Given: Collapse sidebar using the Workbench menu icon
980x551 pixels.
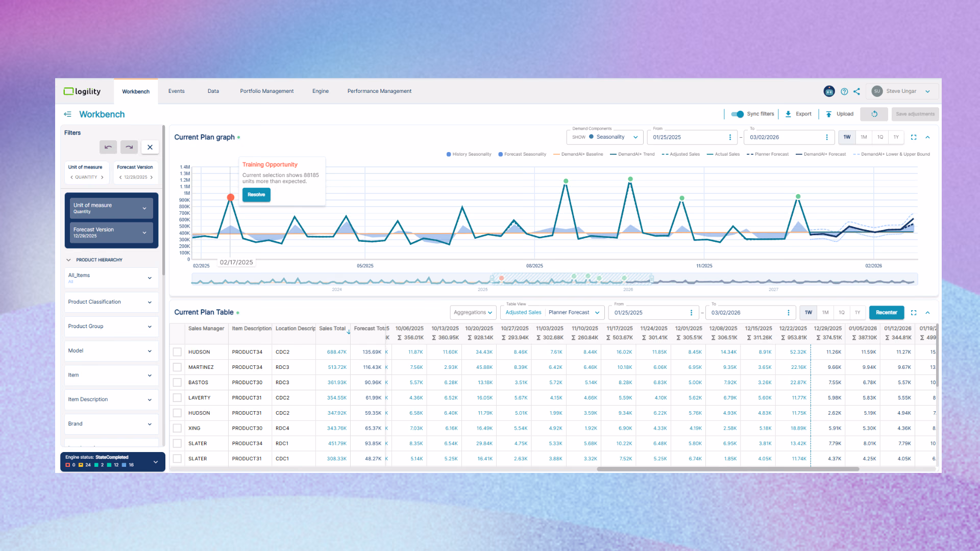Looking at the screenshot, I should tap(67, 114).
